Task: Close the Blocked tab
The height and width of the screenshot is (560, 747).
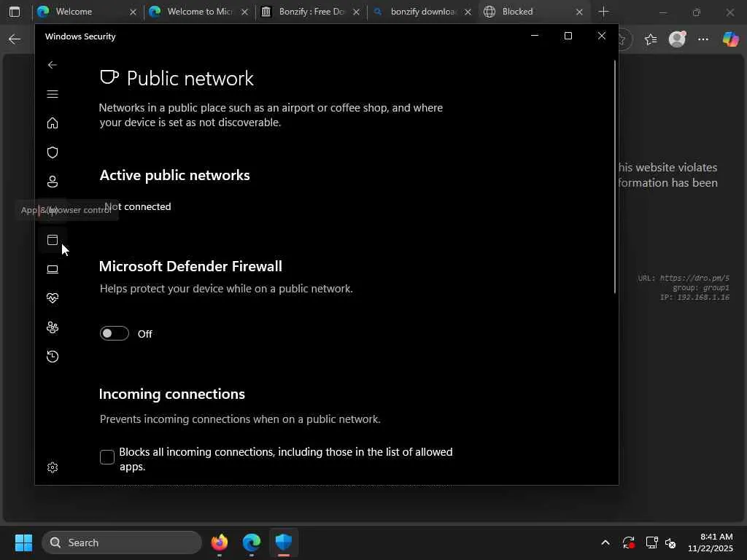Action: click(579, 12)
